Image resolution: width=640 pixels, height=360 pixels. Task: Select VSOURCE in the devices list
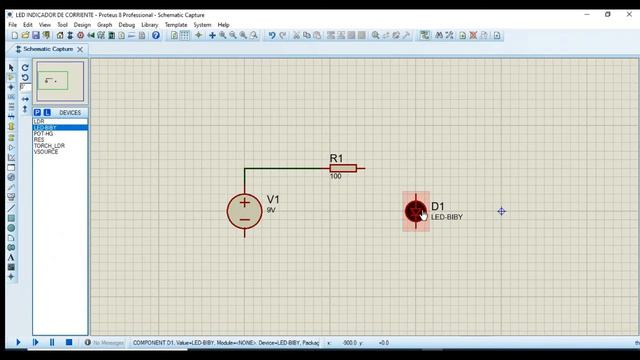point(60,151)
